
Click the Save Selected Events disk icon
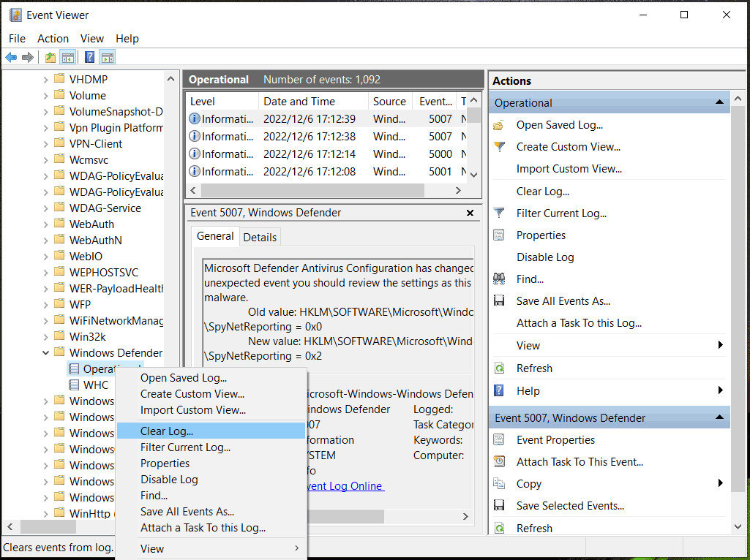(x=499, y=505)
